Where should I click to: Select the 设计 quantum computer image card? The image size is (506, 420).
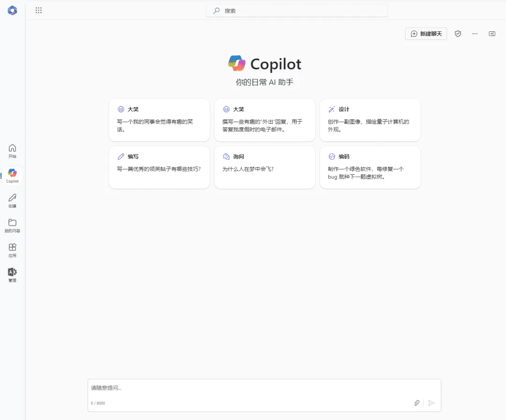(x=370, y=120)
